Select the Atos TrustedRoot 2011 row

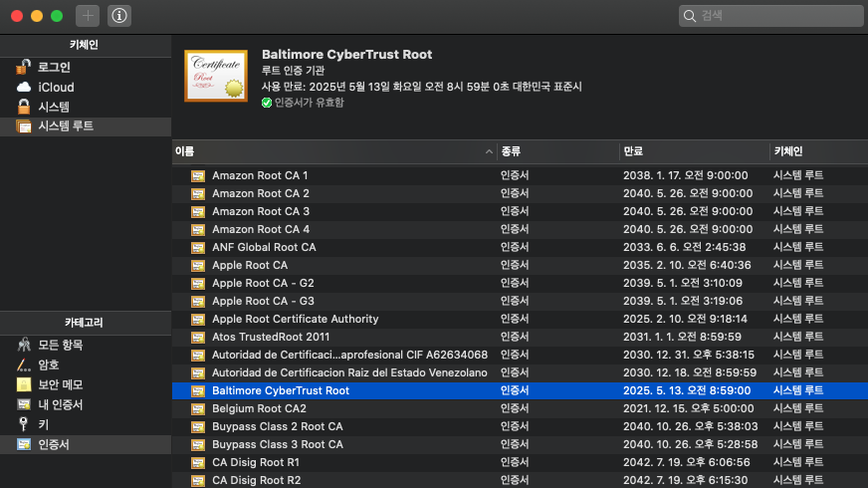[520, 337]
